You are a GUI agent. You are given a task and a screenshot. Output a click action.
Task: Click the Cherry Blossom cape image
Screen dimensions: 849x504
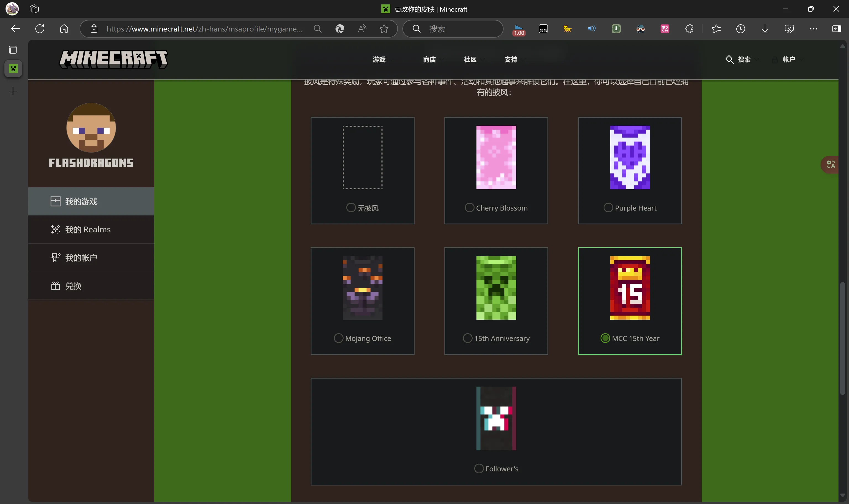tap(496, 157)
